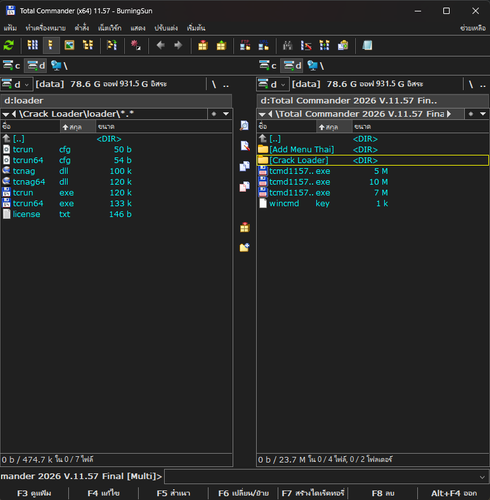Go to root with the left panel backslash button
The image size is (490, 500).
pyautogui.click(x=214, y=85)
